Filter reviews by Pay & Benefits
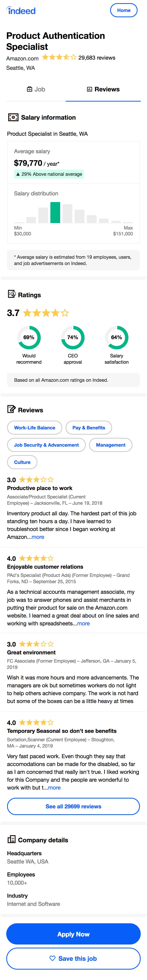Image resolution: width=147 pixels, height=980 pixels. (x=89, y=428)
